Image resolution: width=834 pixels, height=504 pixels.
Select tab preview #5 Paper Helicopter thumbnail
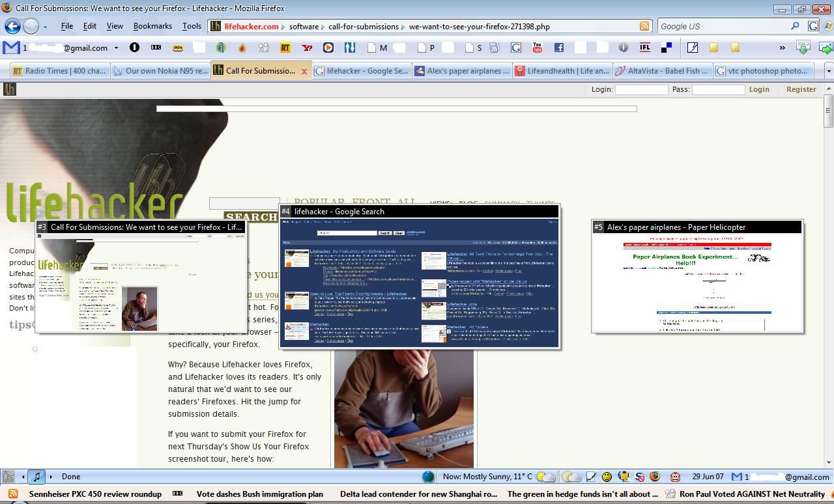tap(697, 276)
